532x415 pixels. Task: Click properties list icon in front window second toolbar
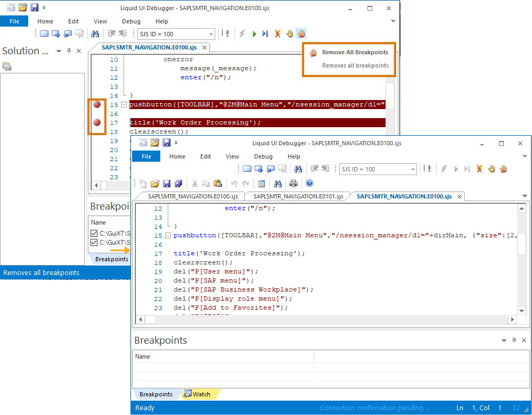[261, 184]
